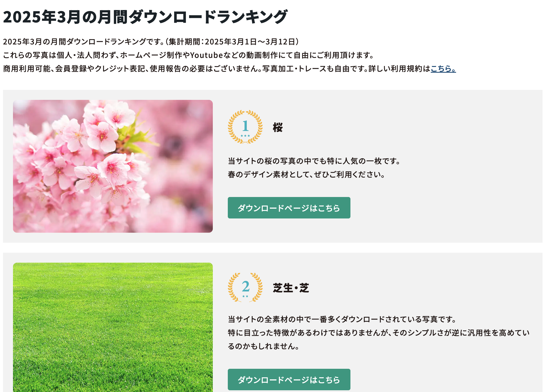Click the 芝生・芝 ranking title
Screen dimensions: 553x392
point(291,288)
